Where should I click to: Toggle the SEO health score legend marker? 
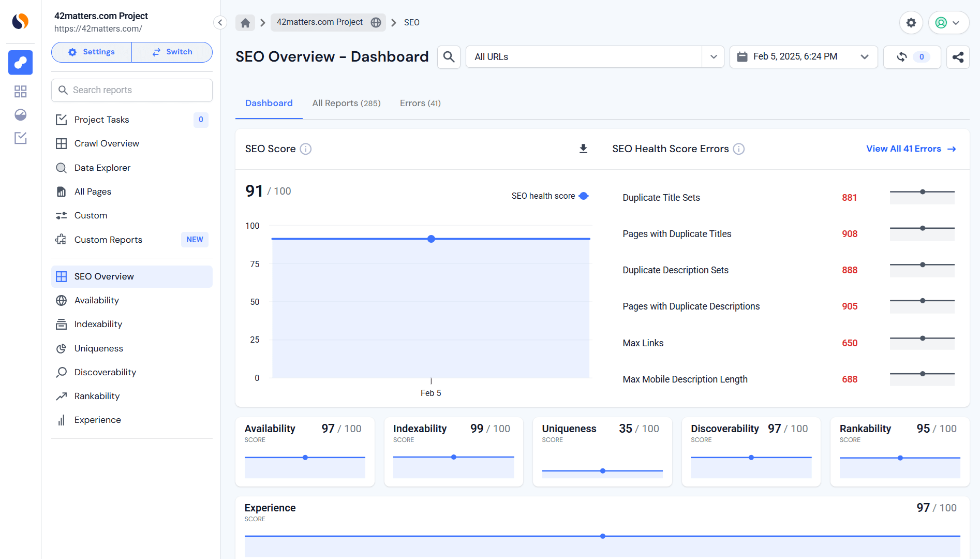tap(584, 196)
